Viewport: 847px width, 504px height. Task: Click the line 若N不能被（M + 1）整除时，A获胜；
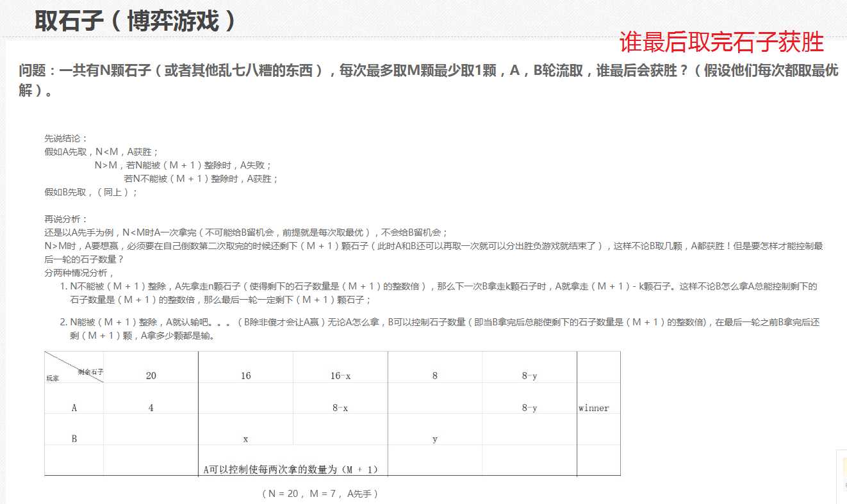(201, 179)
